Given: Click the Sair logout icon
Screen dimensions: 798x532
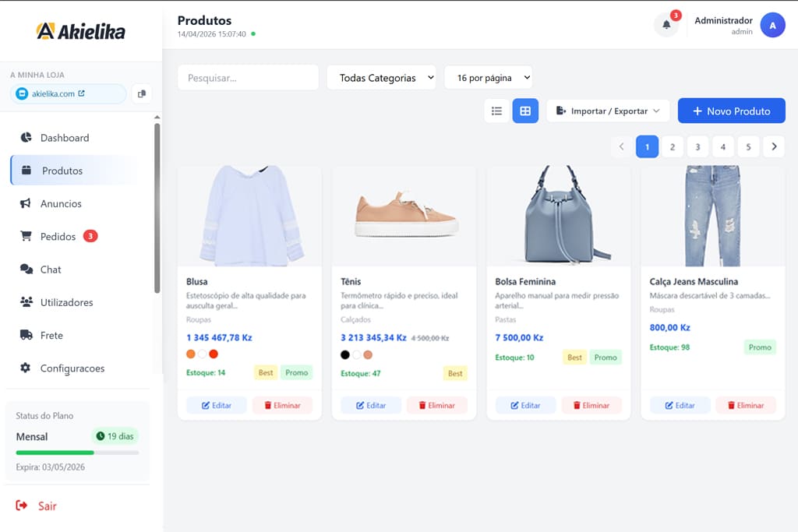Looking at the screenshot, I should (x=23, y=506).
